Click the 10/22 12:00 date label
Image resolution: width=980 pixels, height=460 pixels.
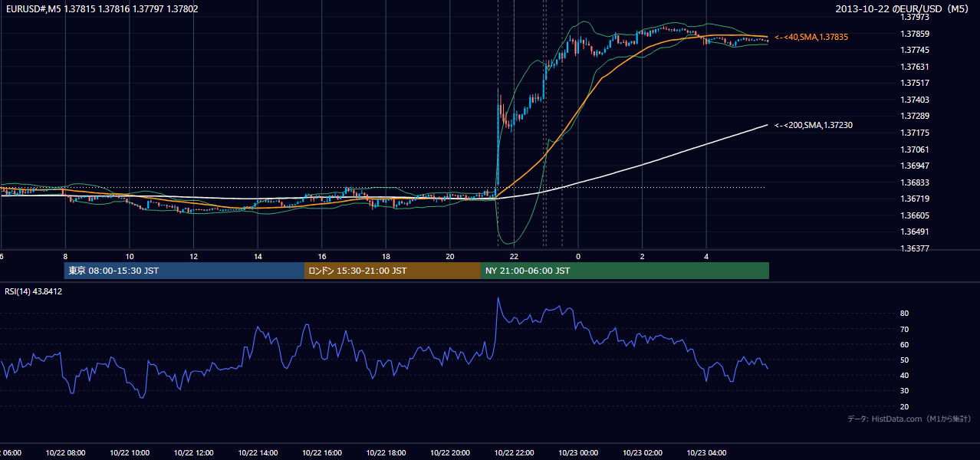(194, 452)
